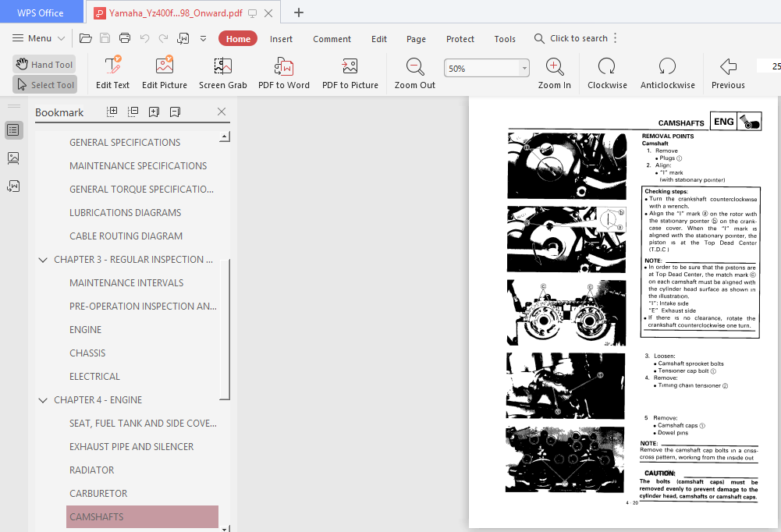Select the SEAT, FUEL TANK AND SIDE COVE... bookmark

[x=143, y=424]
